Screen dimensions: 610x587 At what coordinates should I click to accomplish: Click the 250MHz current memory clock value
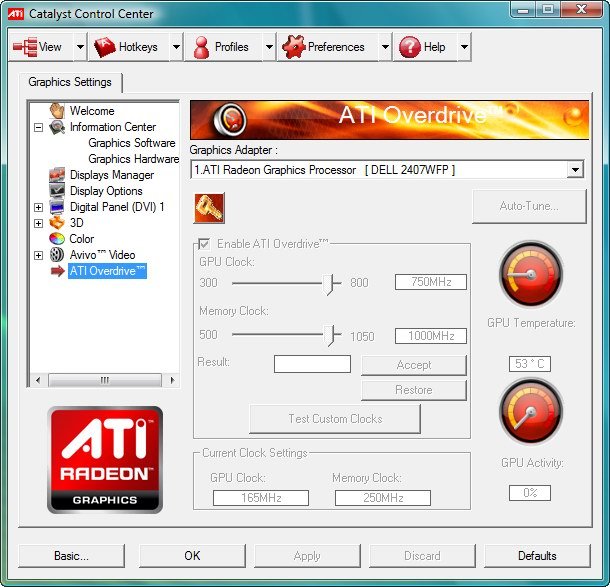coord(383,498)
